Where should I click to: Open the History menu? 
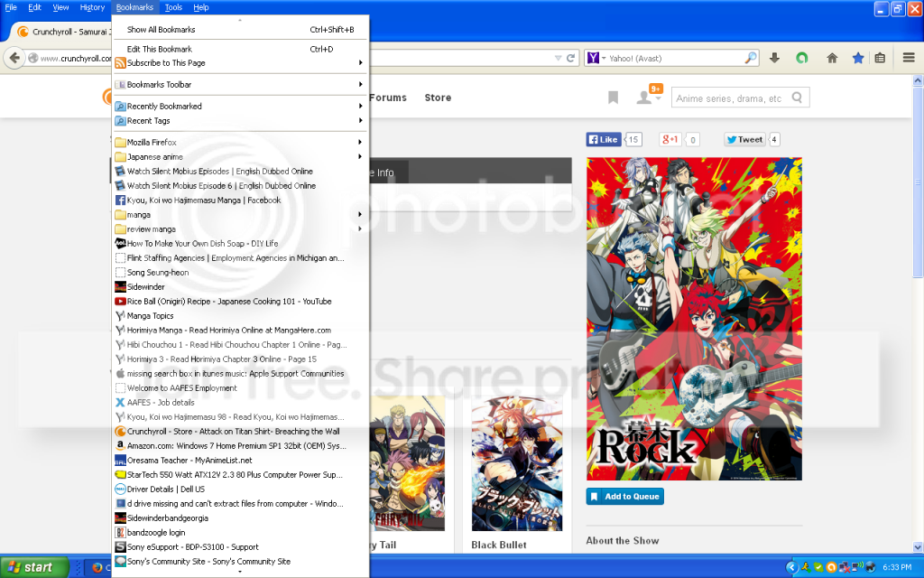(92, 7)
